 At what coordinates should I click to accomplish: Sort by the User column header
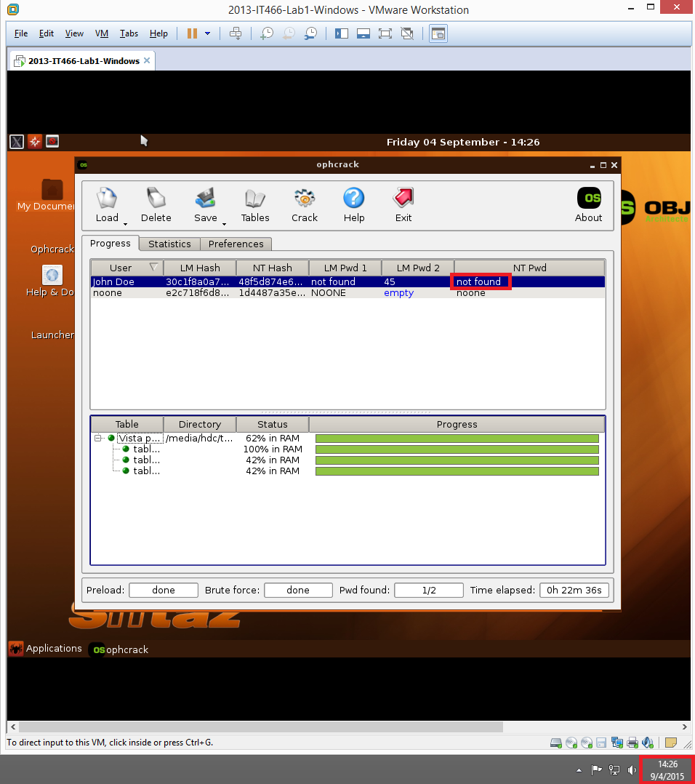[x=127, y=268]
